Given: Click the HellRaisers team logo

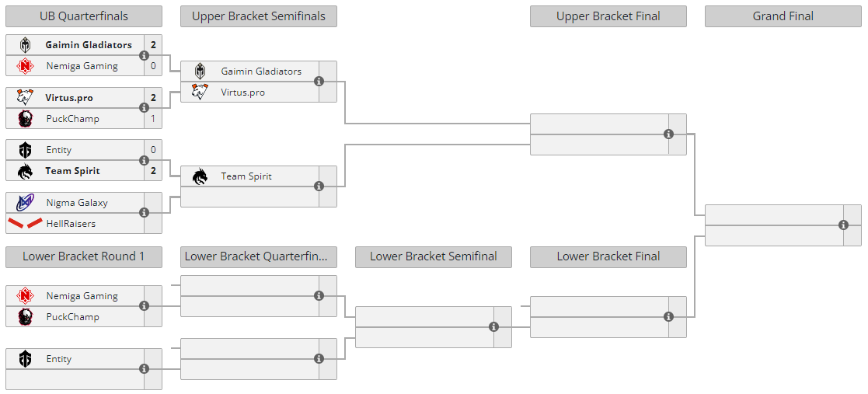Looking at the screenshot, I should click(x=25, y=224).
